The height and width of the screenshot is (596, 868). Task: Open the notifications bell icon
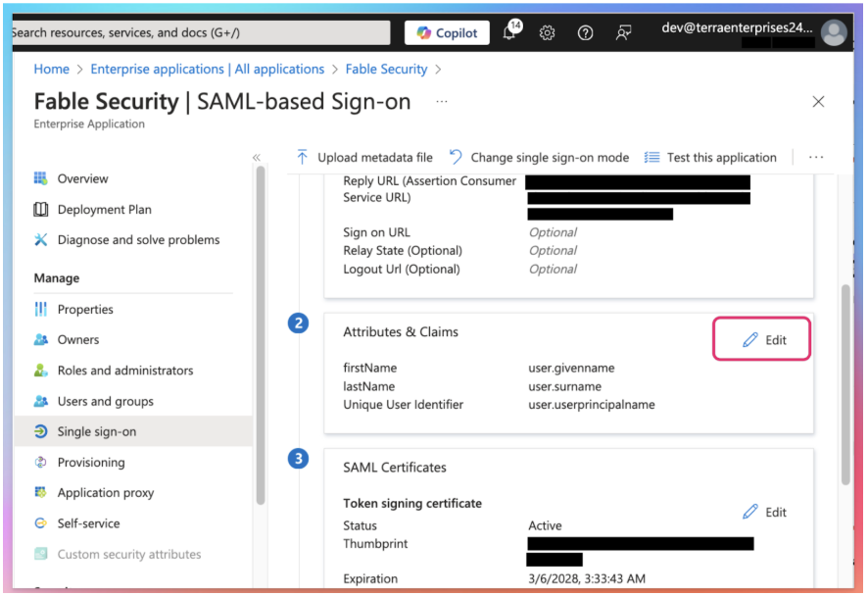(510, 31)
